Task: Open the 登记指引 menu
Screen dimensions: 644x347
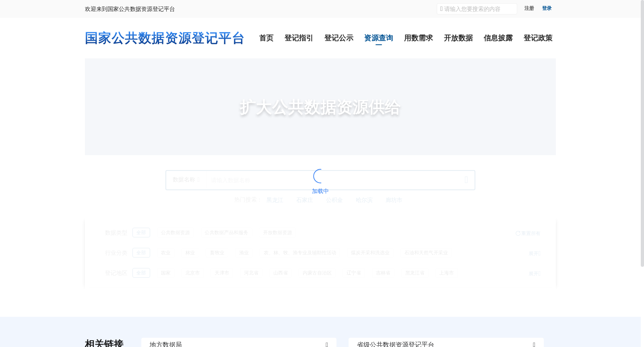Action: pyautogui.click(x=299, y=38)
